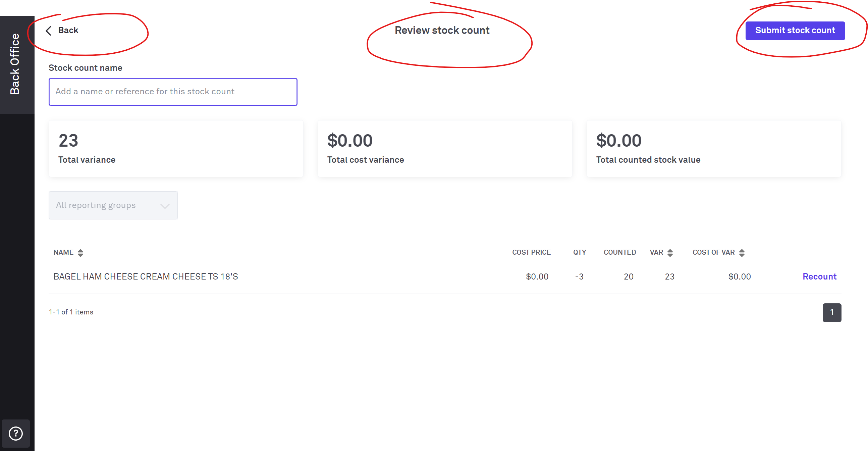This screenshot has height=451, width=868.
Task: Click the reporting groups chevron arrow
Action: click(165, 206)
